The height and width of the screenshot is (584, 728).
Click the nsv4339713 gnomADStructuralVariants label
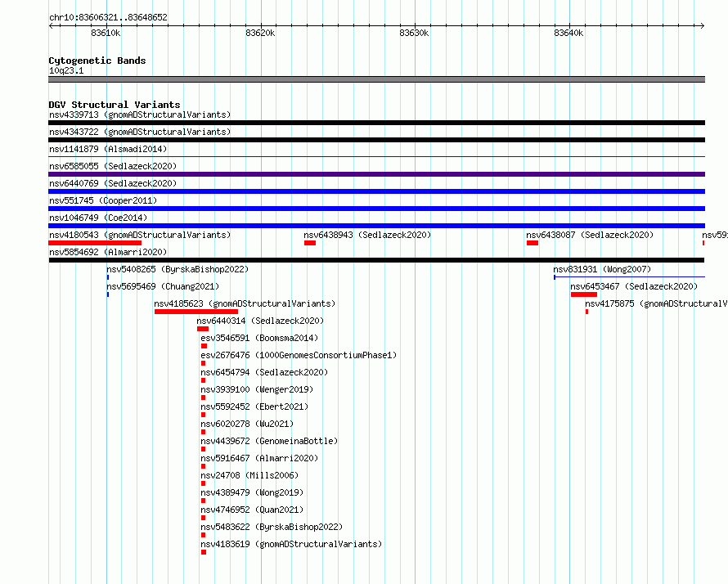click(140, 115)
